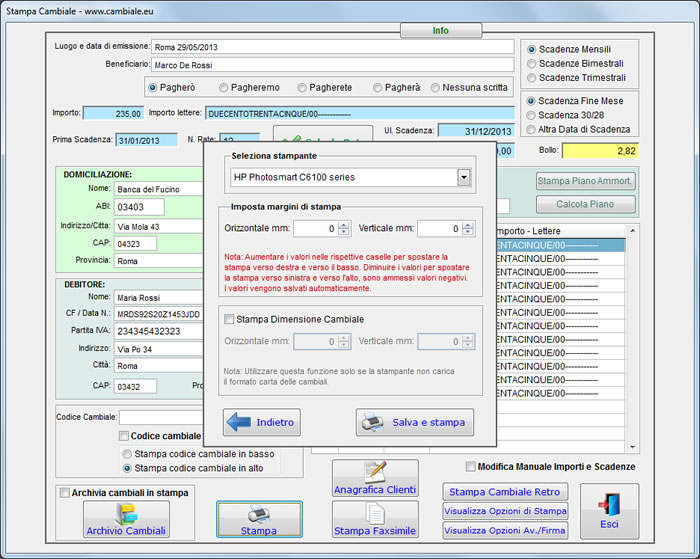Select Scadenze Mensili radio button
Screen dimensions: 700x559
(532, 50)
